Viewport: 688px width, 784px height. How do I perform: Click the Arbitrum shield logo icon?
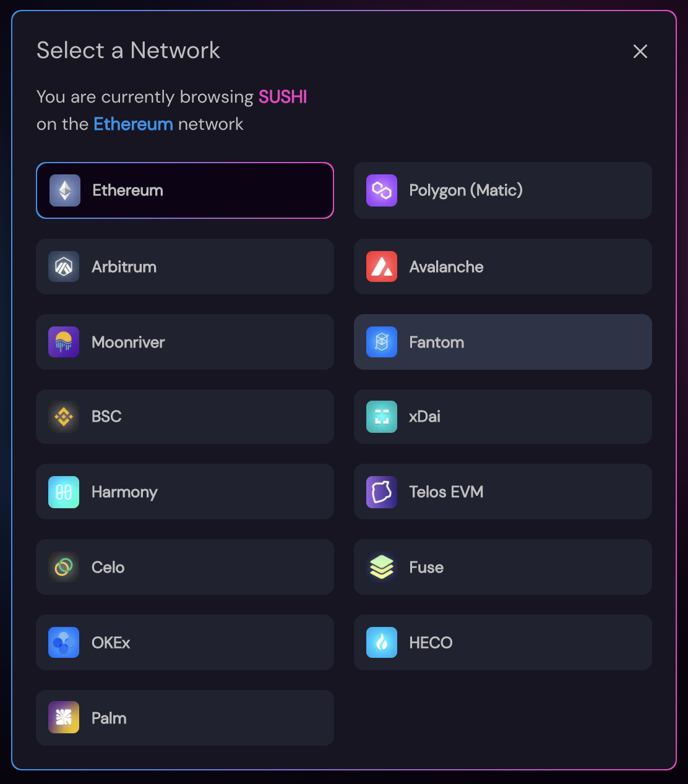pyautogui.click(x=64, y=266)
